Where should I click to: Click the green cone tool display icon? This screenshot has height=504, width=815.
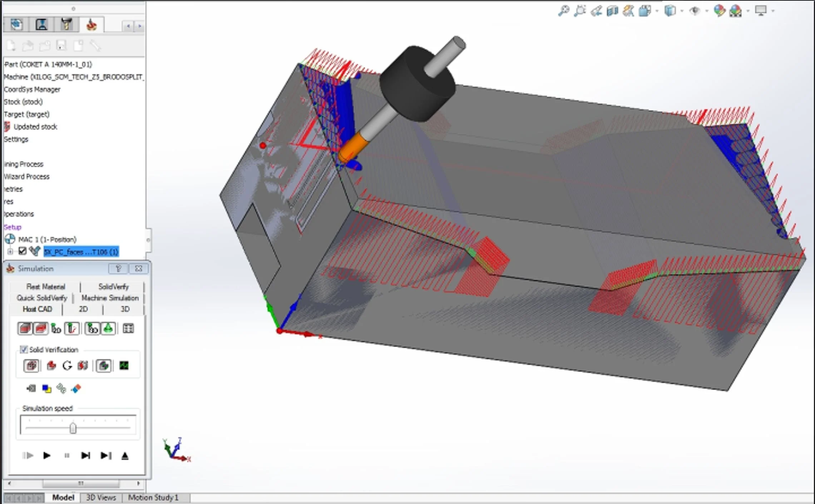tap(108, 328)
